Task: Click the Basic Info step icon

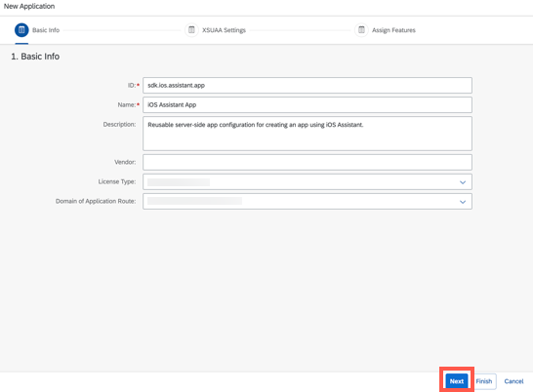Action: coord(21,30)
